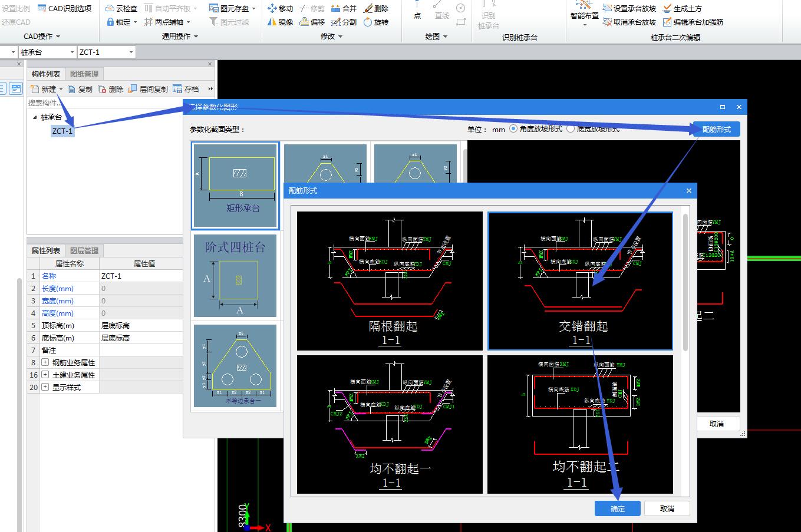Click 取消 in 配筋形式 dialog

(667, 508)
